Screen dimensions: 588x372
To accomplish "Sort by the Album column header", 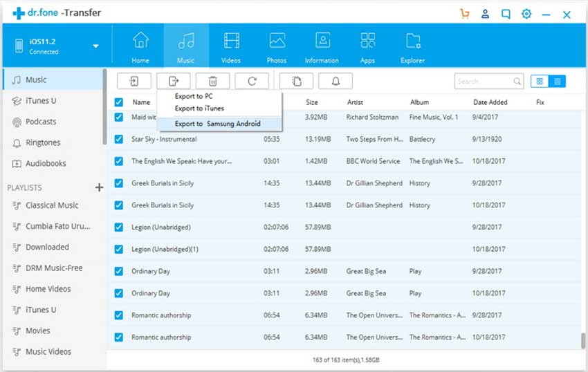I will pos(419,102).
